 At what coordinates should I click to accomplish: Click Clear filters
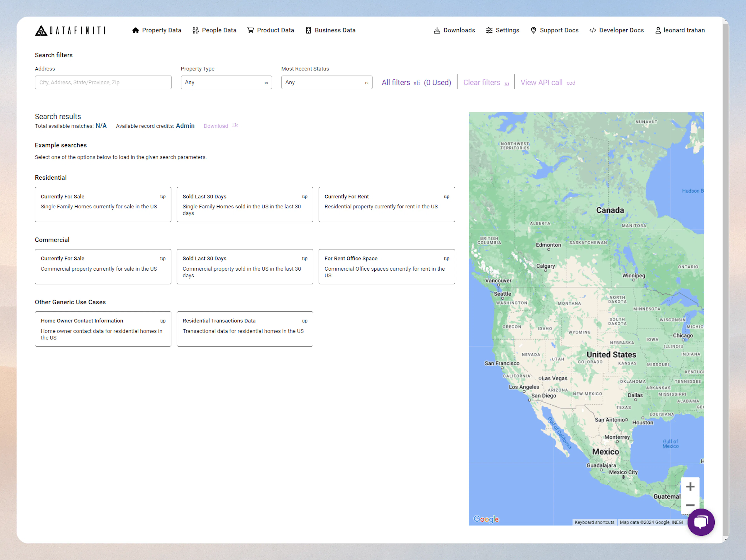pos(482,82)
